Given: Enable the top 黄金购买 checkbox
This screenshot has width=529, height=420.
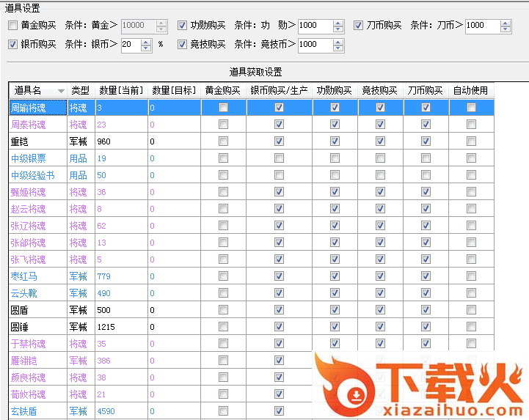Looking at the screenshot, I should (x=13, y=26).
